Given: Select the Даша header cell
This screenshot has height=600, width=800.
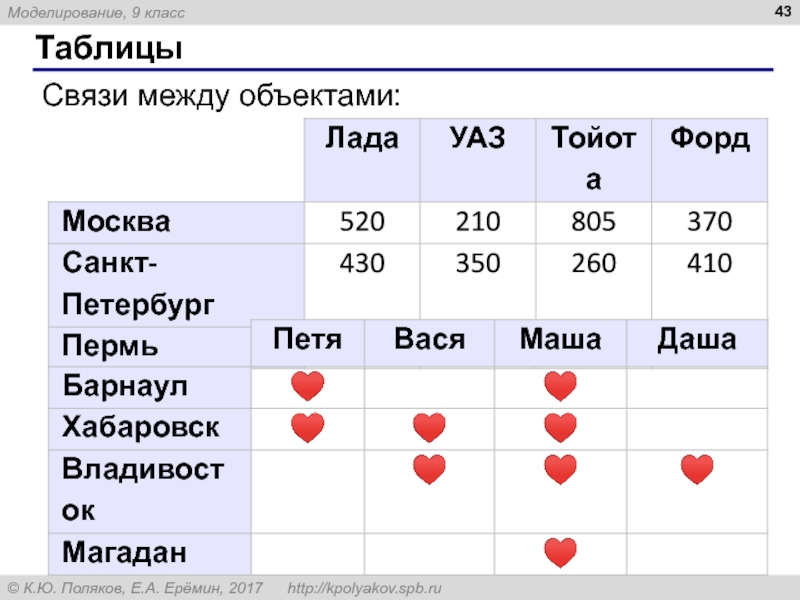Looking at the screenshot, I should tap(696, 340).
